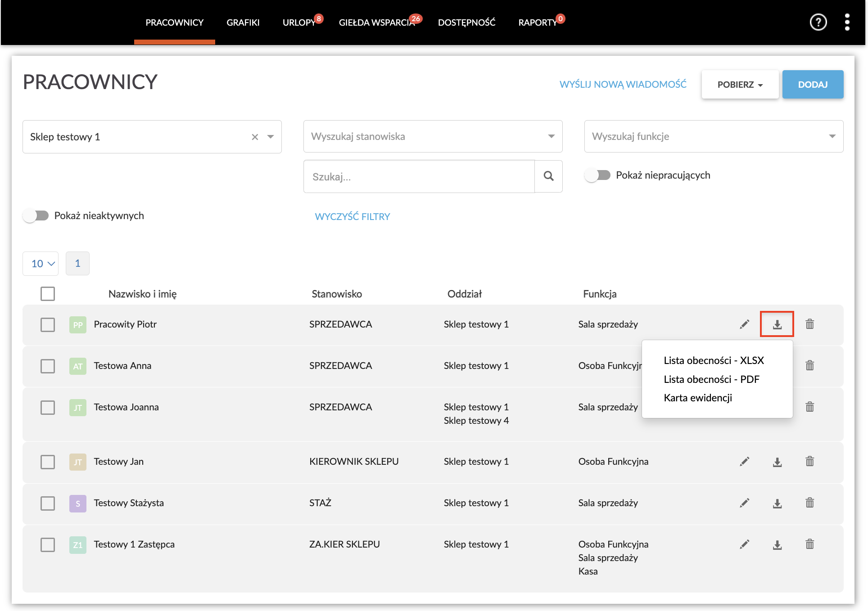This screenshot has width=868, height=611.
Task: Expand the Wyszukaj funkcje dropdown
Action: (x=713, y=136)
